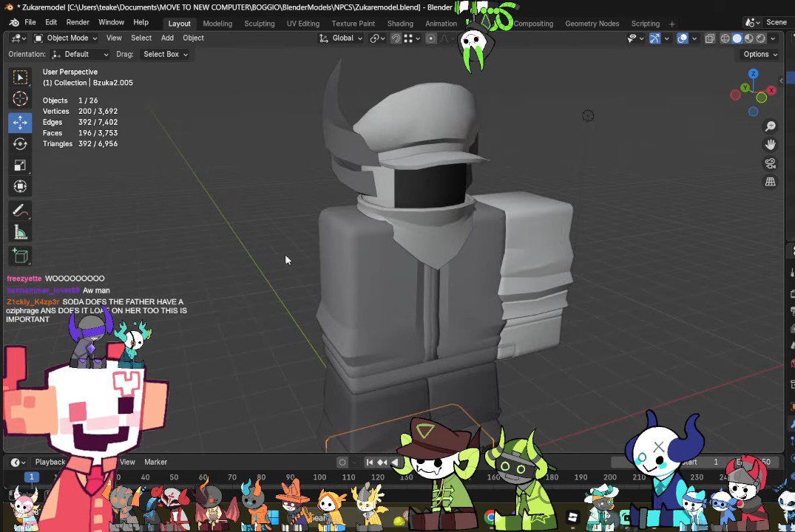The width and height of the screenshot is (795, 532).
Task: Click the Windows Start button
Action: [273, 517]
